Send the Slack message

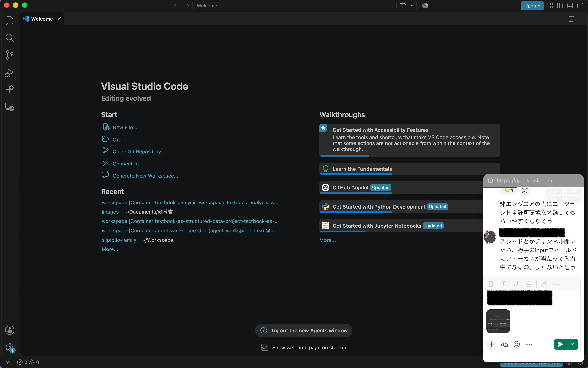[x=561, y=344]
